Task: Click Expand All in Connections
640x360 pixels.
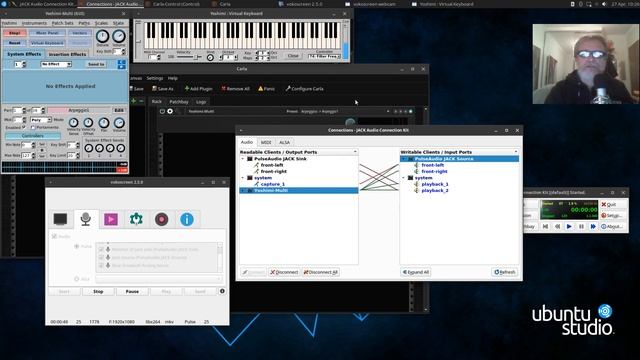Action: pyautogui.click(x=416, y=272)
